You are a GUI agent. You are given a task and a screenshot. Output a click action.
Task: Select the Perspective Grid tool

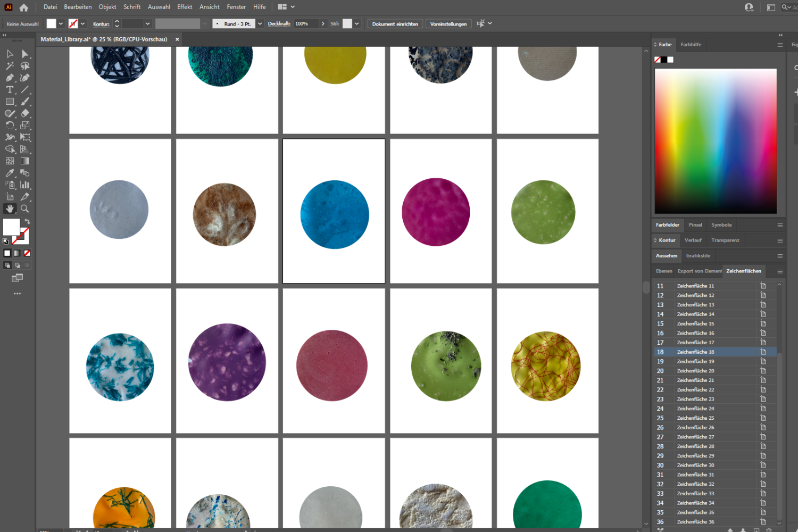coord(25,149)
